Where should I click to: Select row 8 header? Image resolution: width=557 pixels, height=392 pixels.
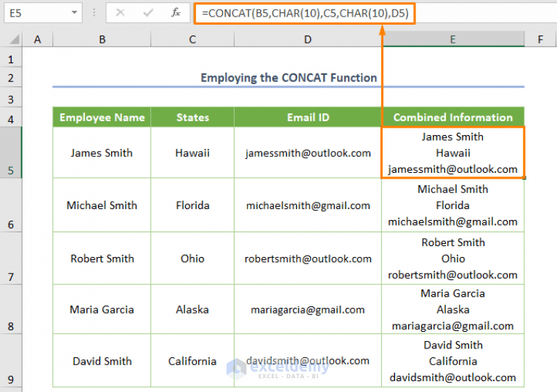click(x=11, y=309)
